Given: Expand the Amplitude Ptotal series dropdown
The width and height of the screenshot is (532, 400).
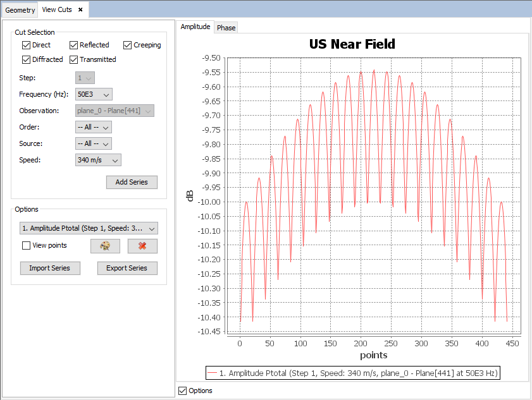Looking at the screenshot, I should pos(89,228).
